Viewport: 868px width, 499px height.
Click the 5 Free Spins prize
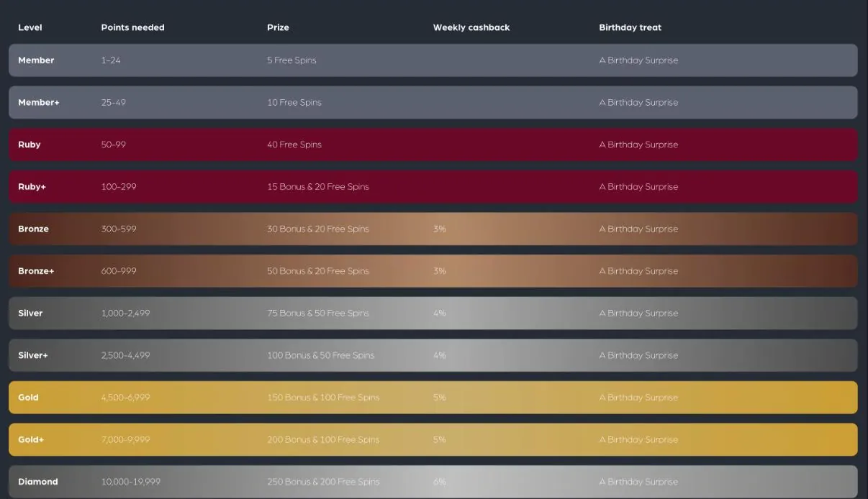291,60
